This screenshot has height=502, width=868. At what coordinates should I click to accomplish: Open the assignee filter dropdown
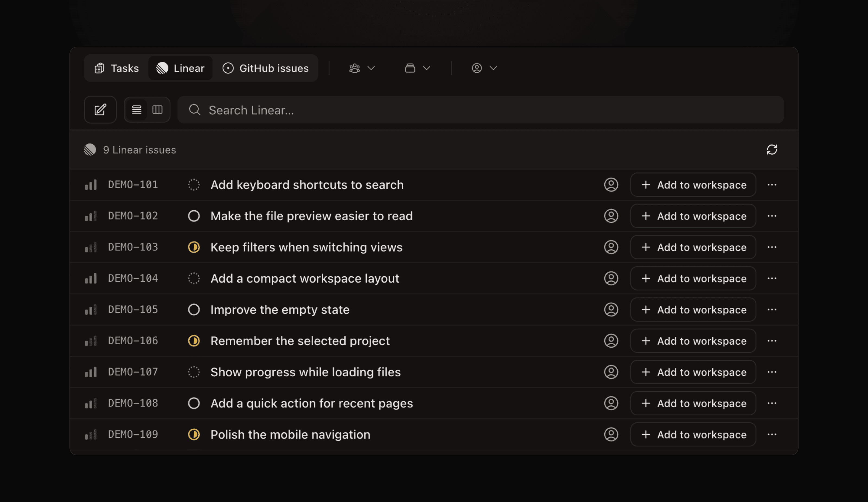(484, 68)
